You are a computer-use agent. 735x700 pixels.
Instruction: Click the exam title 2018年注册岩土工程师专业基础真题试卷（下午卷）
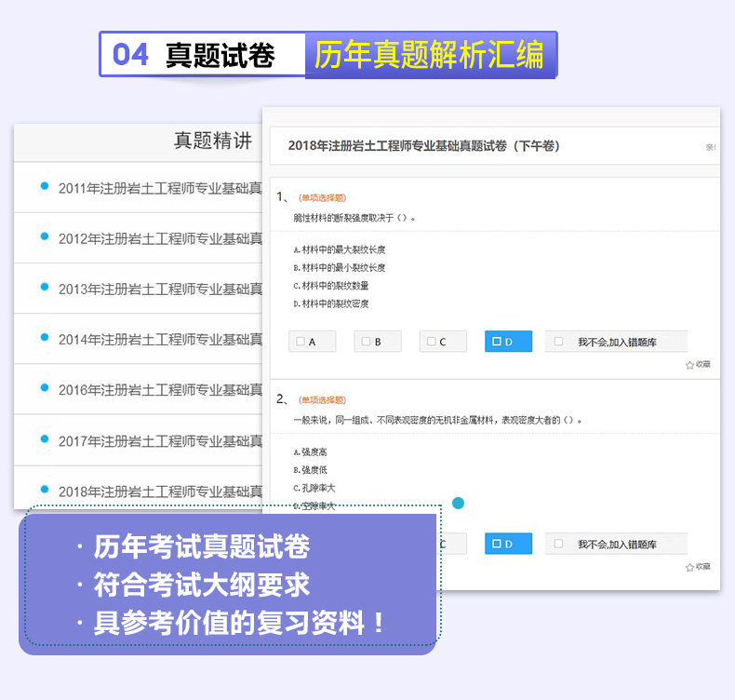pos(423,146)
